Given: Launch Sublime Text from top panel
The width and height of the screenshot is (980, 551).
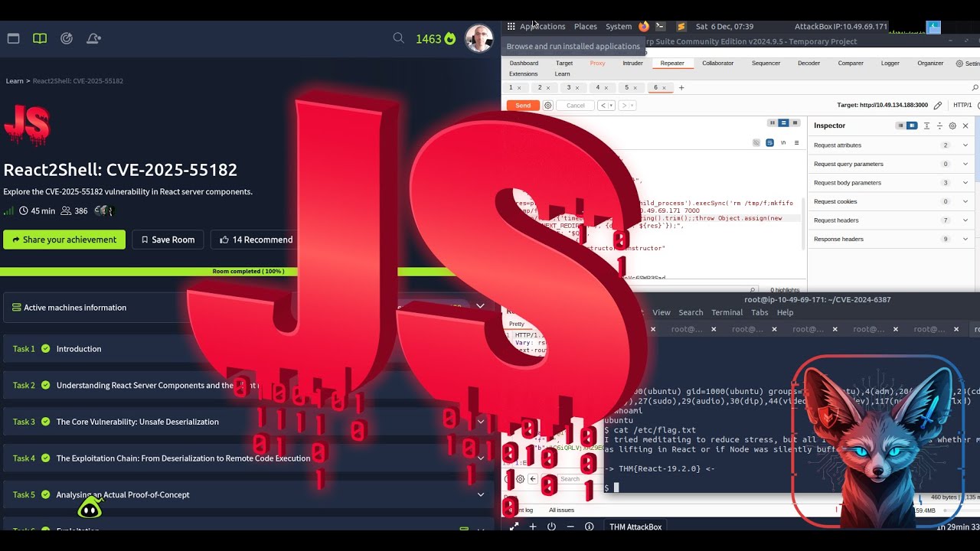Looking at the screenshot, I should (681, 27).
